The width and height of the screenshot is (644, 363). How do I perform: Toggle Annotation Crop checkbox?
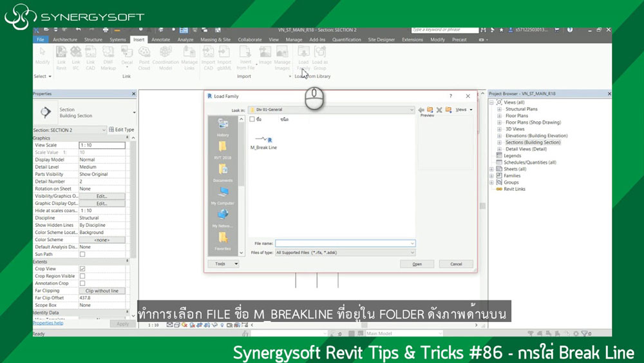click(82, 283)
